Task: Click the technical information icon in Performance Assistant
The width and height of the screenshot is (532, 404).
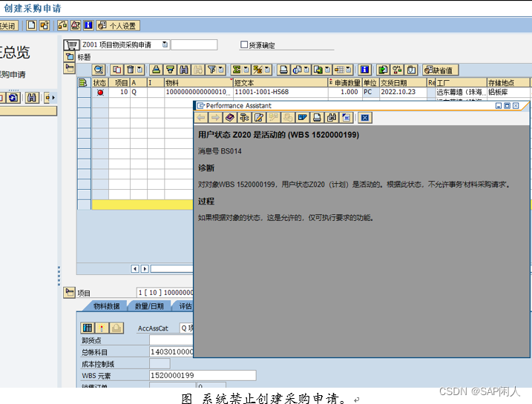Action: point(244,118)
